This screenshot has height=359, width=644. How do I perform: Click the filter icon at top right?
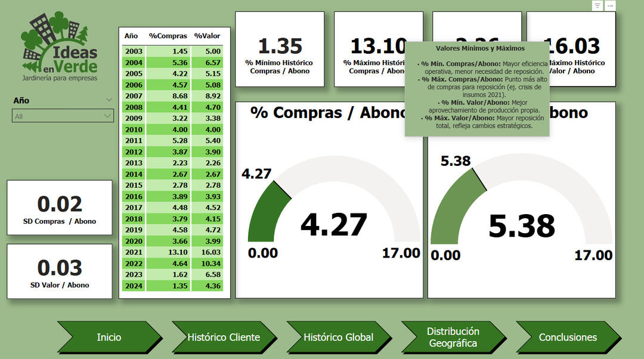pyautogui.click(x=597, y=5)
